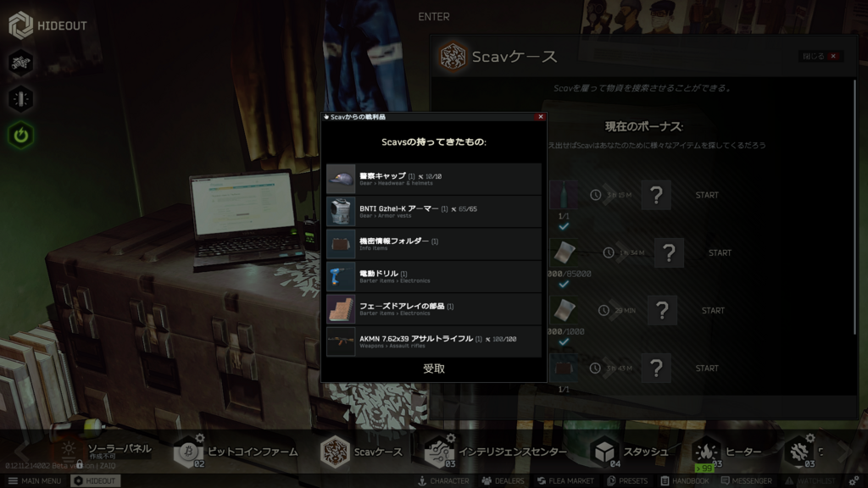Open the Flea Market tab
Screen dimensions: 868x488
tap(565, 481)
